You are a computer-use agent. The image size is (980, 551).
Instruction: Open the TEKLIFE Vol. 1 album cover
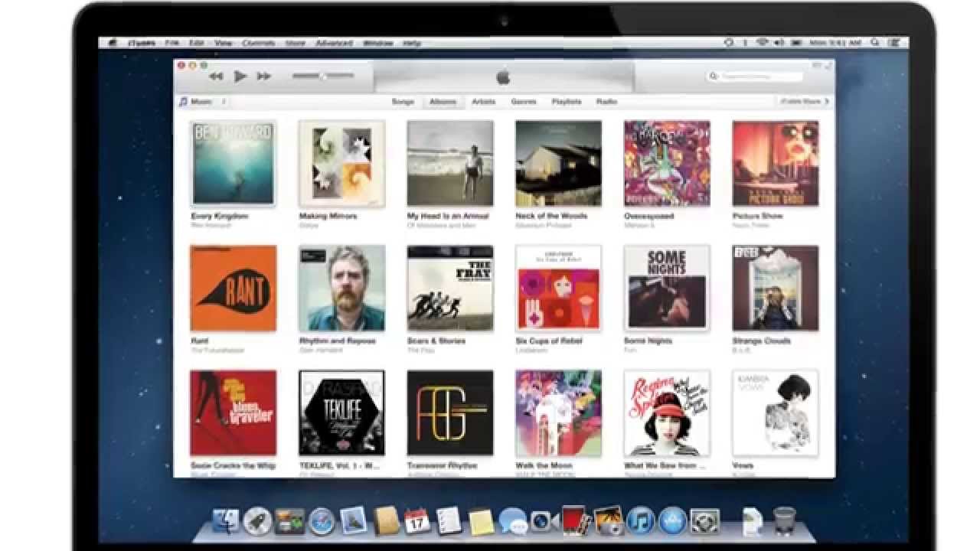click(341, 413)
